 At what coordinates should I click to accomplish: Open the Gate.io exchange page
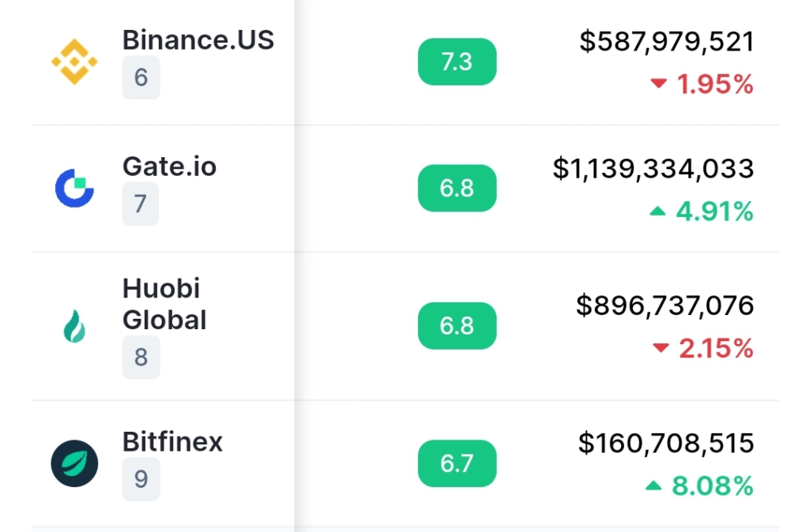point(169,167)
